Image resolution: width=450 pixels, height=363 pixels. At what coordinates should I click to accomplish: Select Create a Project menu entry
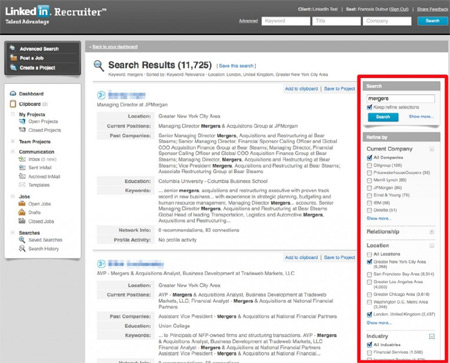pyautogui.click(x=37, y=68)
